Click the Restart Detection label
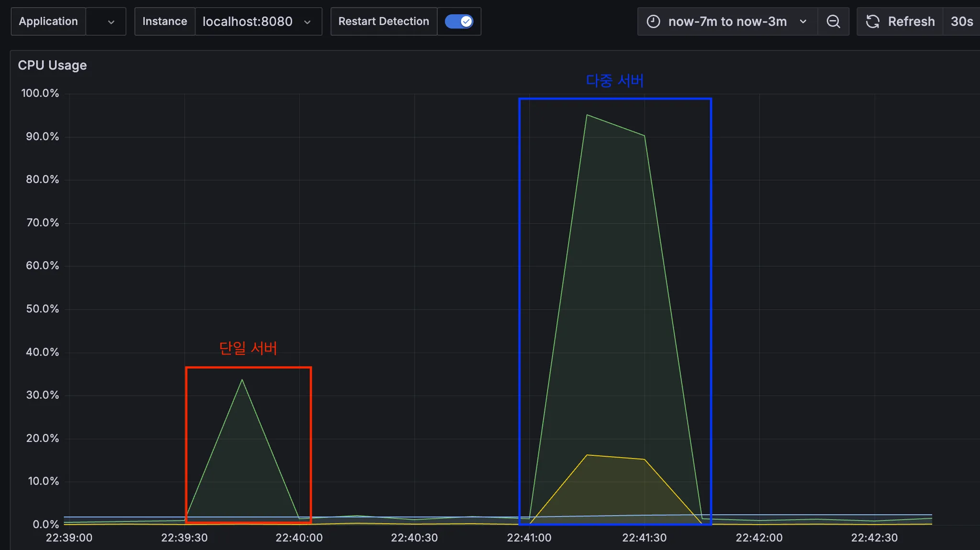This screenshot has height=550, width=980. click(384, 22)
